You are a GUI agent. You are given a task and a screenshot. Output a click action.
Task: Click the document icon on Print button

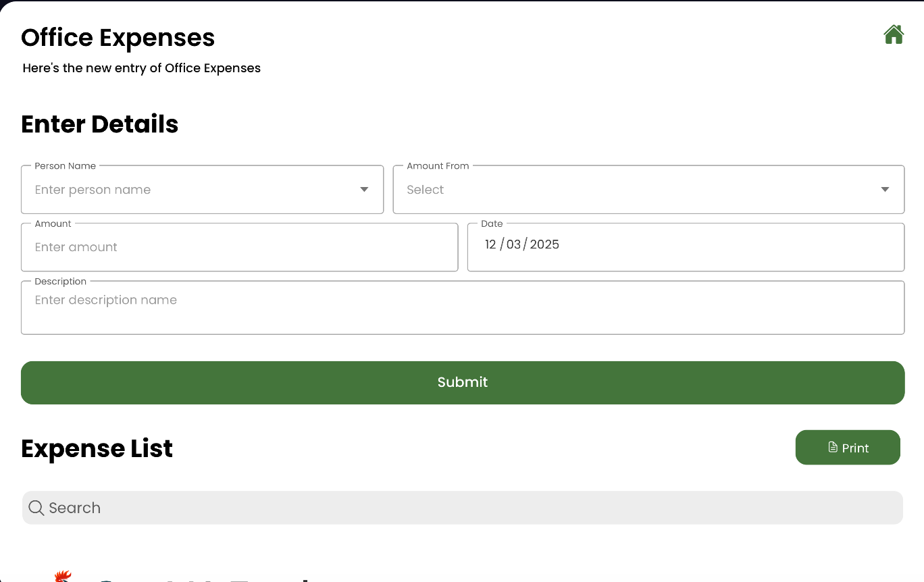[x=832, y=448]
